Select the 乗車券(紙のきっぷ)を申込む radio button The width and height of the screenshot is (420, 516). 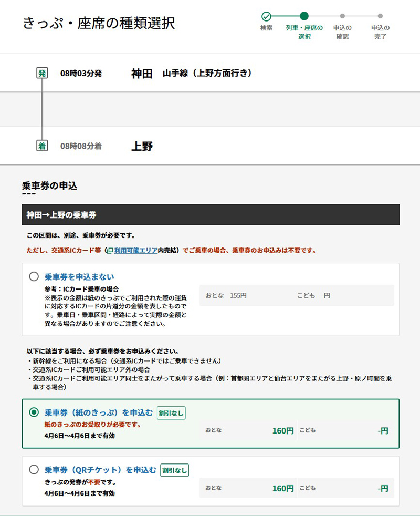pyautogui.click(x=34, y=412)
